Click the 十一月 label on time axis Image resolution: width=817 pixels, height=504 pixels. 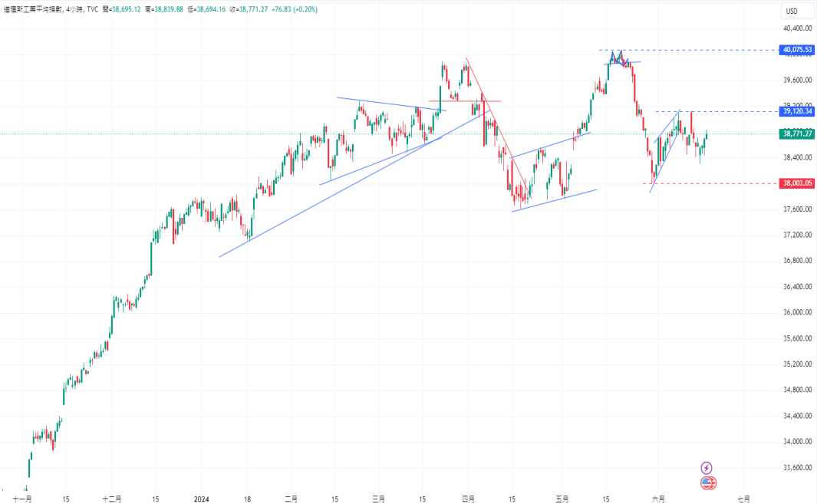tap(22, 499)
